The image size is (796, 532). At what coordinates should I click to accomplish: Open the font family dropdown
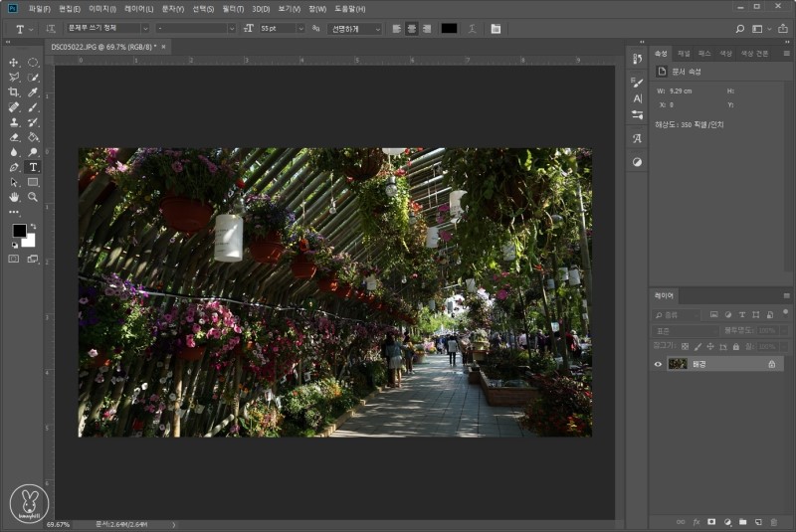(145, 29)
